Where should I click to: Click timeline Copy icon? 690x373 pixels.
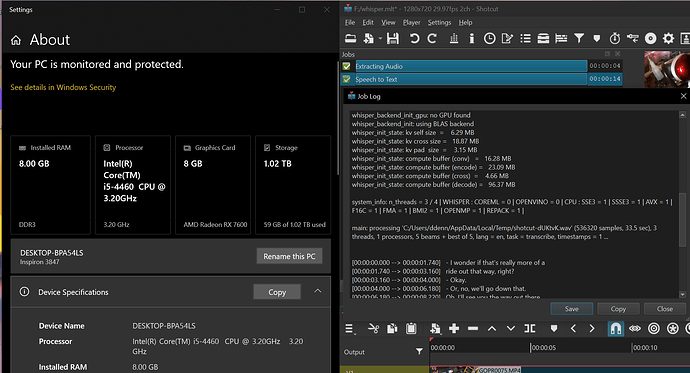coord(392,329)
